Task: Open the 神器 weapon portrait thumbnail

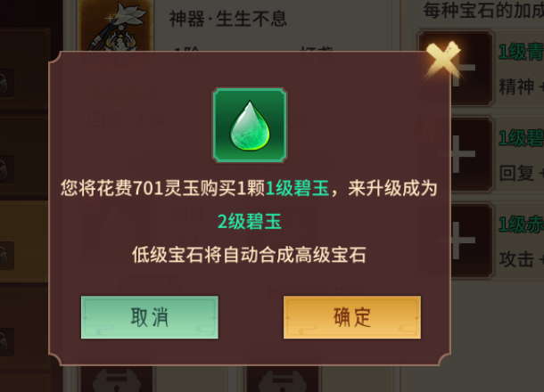Action: tap(115, 26)
